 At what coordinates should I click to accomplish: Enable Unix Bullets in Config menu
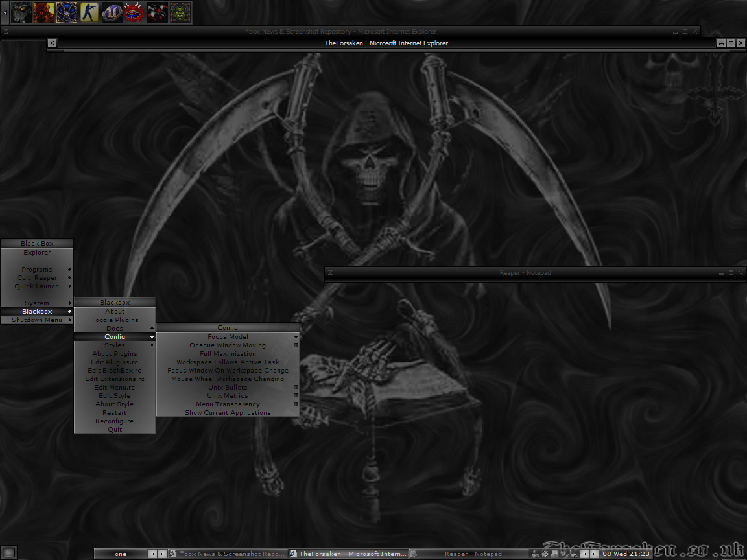pyautogui.click(x=228, y=388)
